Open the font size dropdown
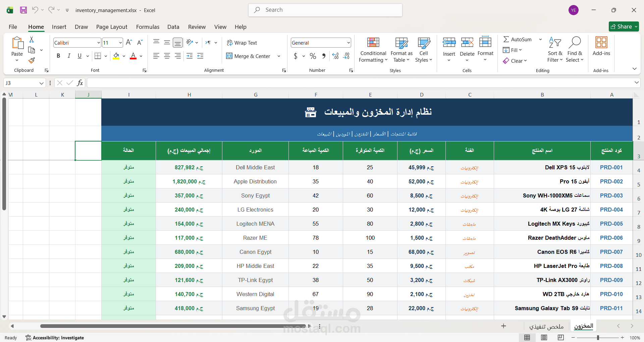This screenshot has height=342, width=644. pos(120,43)
